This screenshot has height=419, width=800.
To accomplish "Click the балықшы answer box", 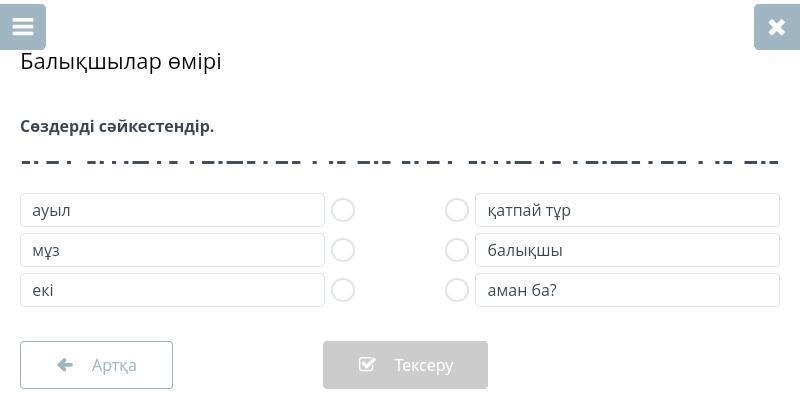I will (627, 250).
